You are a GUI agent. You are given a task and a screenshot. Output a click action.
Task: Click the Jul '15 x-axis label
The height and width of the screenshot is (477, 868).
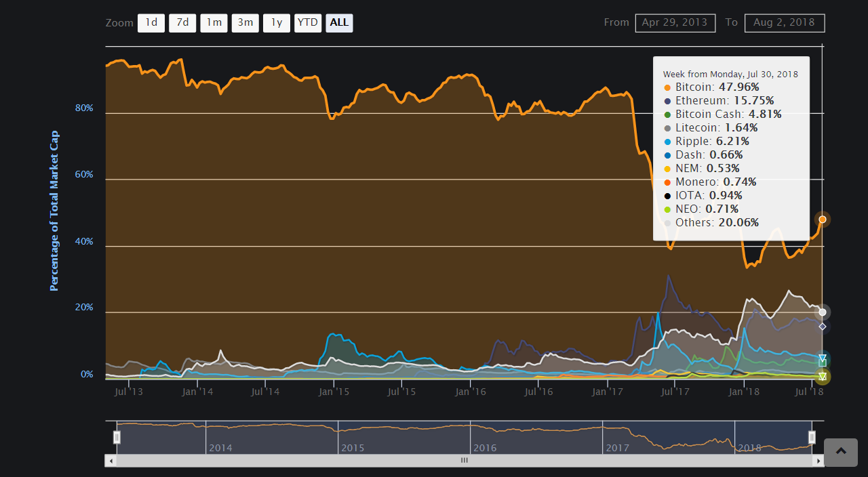point(402,392)
